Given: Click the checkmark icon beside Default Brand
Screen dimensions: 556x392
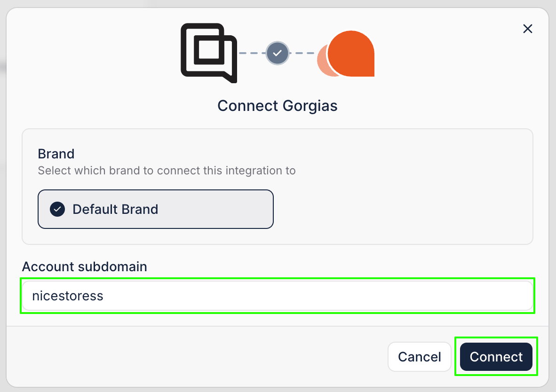Looking at the screenshot, I should [x=57, y=209].
